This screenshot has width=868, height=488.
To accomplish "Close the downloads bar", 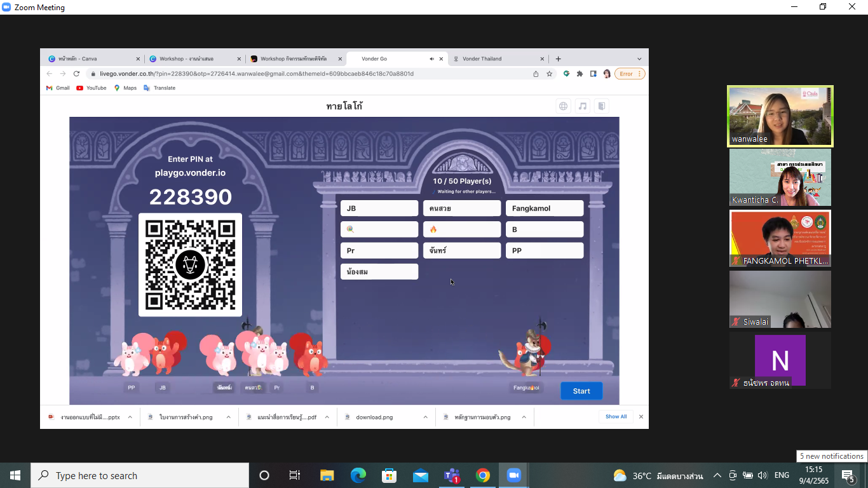I will click(x=641, y=417).
